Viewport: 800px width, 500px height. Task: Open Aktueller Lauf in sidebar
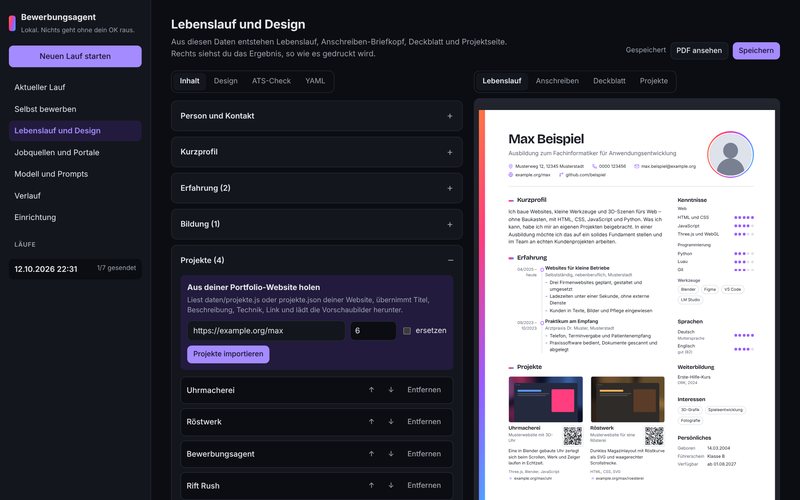point(75,87)
